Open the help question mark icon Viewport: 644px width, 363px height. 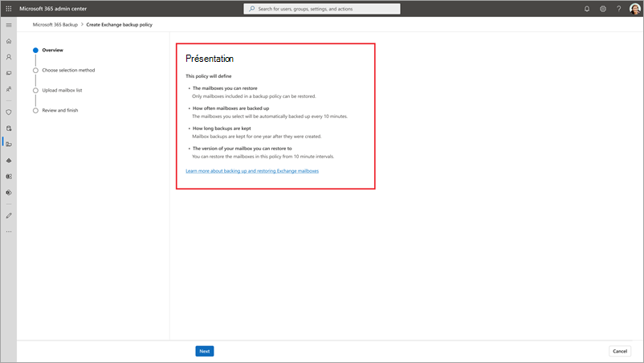click(x=618, y=9)
